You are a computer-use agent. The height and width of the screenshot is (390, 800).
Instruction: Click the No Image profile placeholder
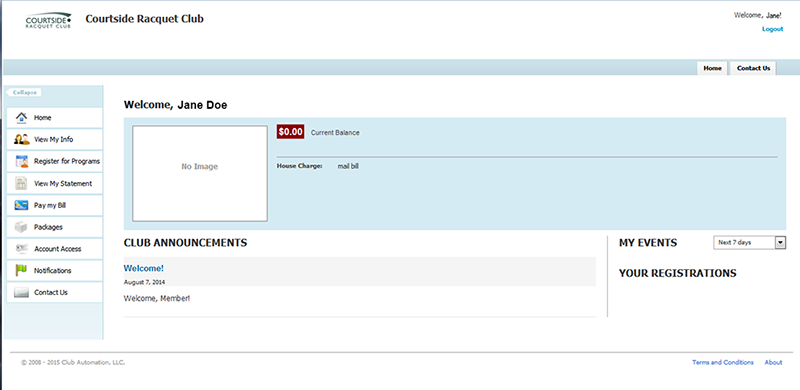coord(199,174)
